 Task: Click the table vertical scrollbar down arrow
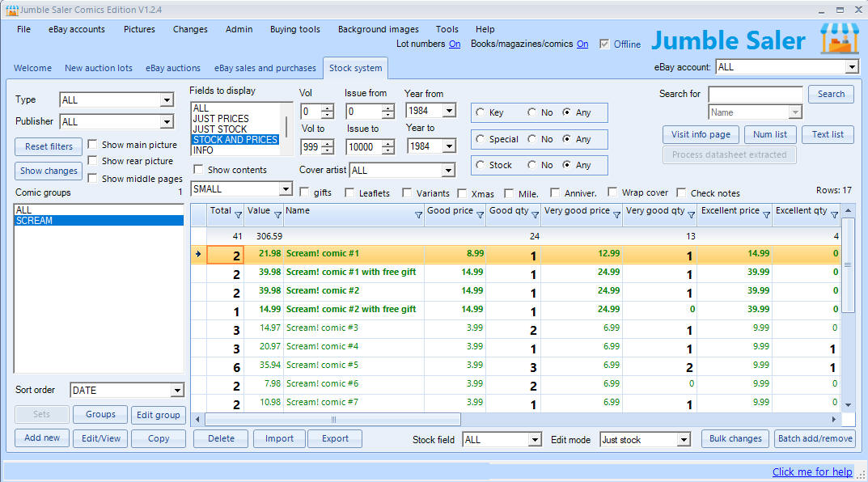[848, 405]
